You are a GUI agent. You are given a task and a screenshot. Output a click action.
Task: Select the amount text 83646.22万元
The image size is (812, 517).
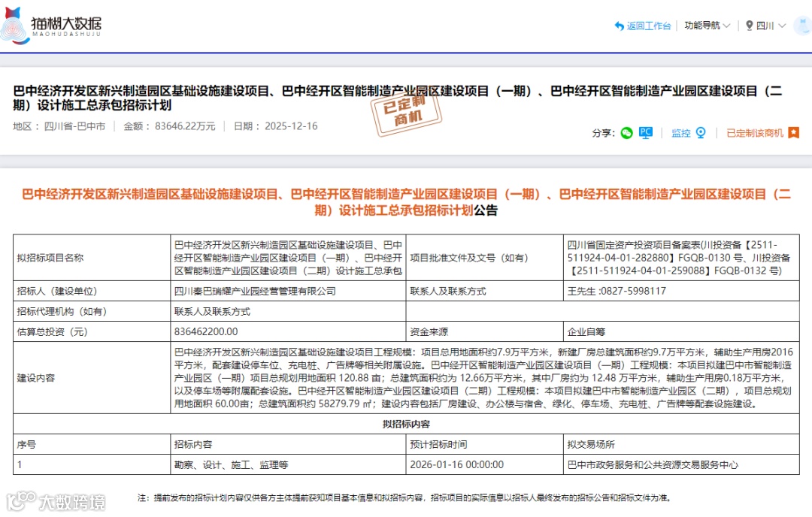[x=185, y=126]
